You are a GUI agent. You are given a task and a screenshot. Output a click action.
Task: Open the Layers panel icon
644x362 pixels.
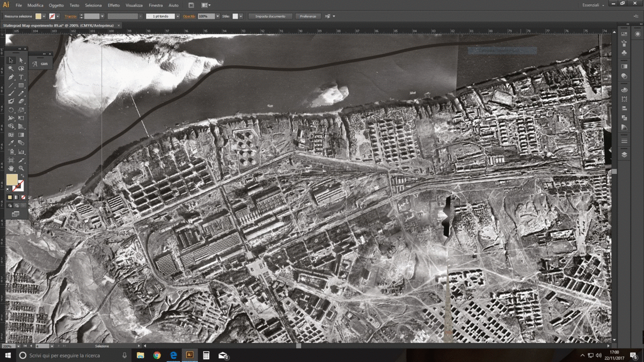tap(624, 154)
